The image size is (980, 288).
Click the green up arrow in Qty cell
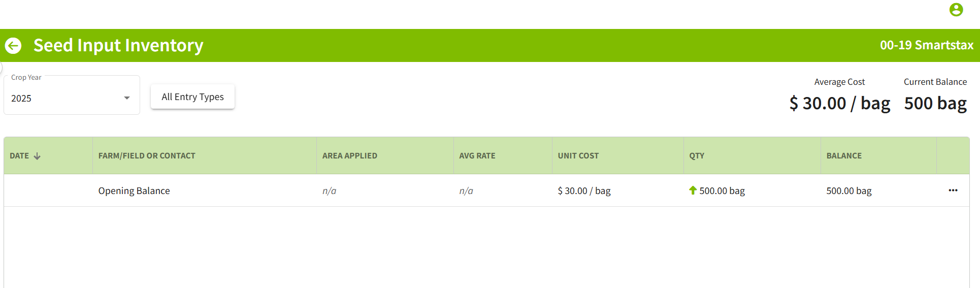(693, 190)
